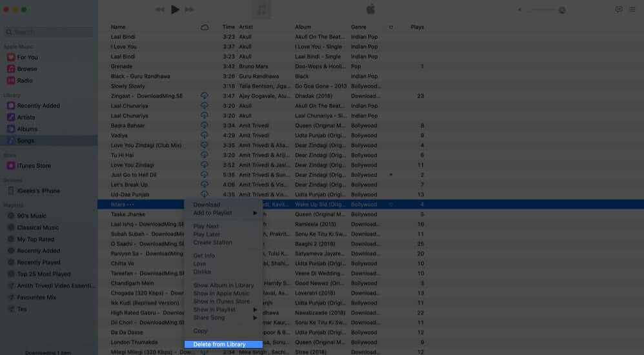Screen dimensions: 644x355
Task: Download Zingaat song via cloud icon
Action: pos(204,96)
